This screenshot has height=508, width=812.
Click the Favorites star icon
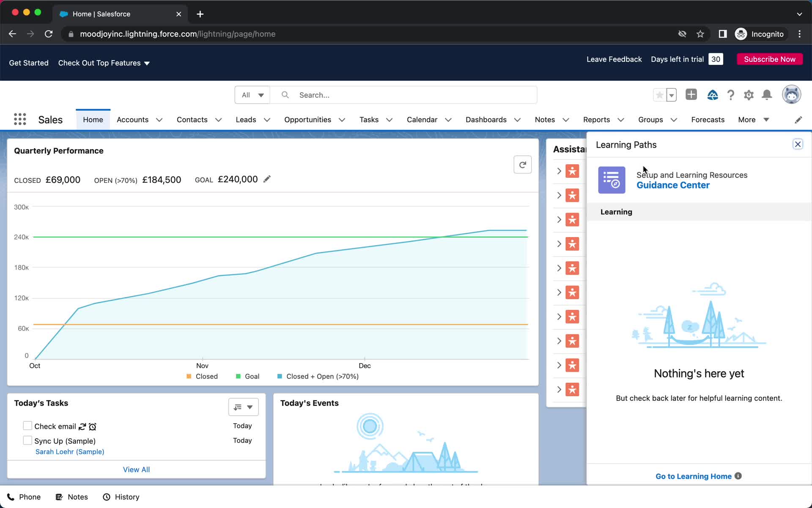tap(659, 95)
